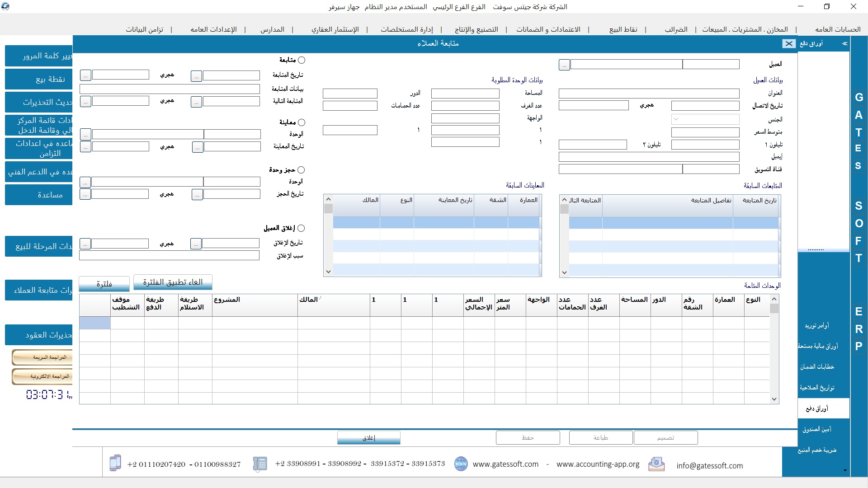The height and width of the screenshot is (488, 868).
Task: Open the الجنس dropdown
Action: [x=705, y=119]
